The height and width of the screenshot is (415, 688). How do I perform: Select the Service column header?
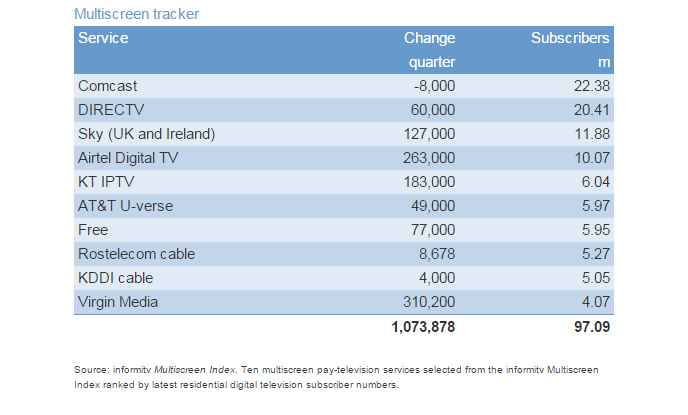coord(103,38)
